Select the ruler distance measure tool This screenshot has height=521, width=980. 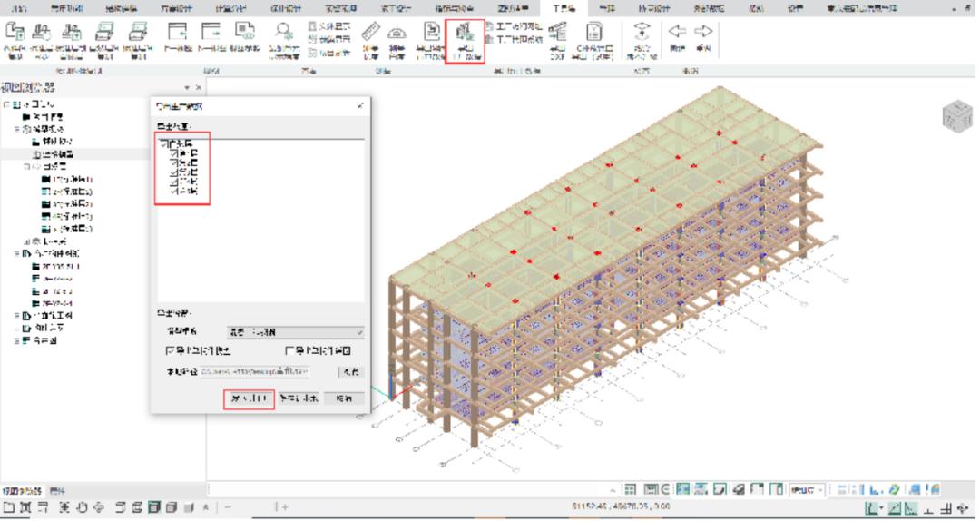pos(372,32)
